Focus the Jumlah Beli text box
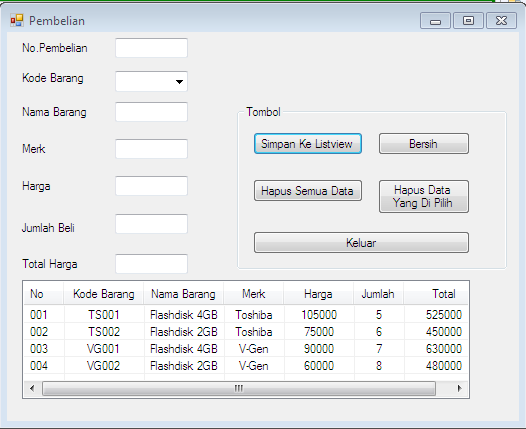Viewport: 526px width, 429px height. pos(151,224)
